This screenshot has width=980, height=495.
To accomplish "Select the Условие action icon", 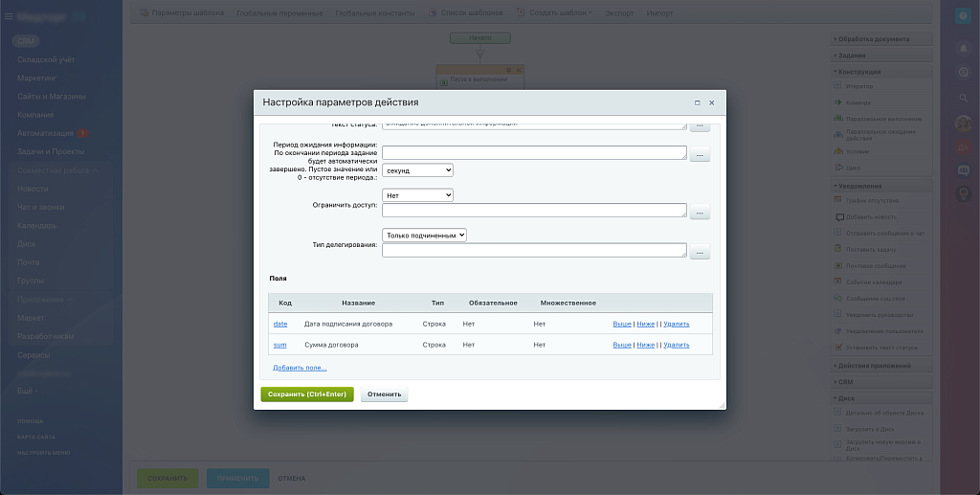I will (x=838, y=150).
